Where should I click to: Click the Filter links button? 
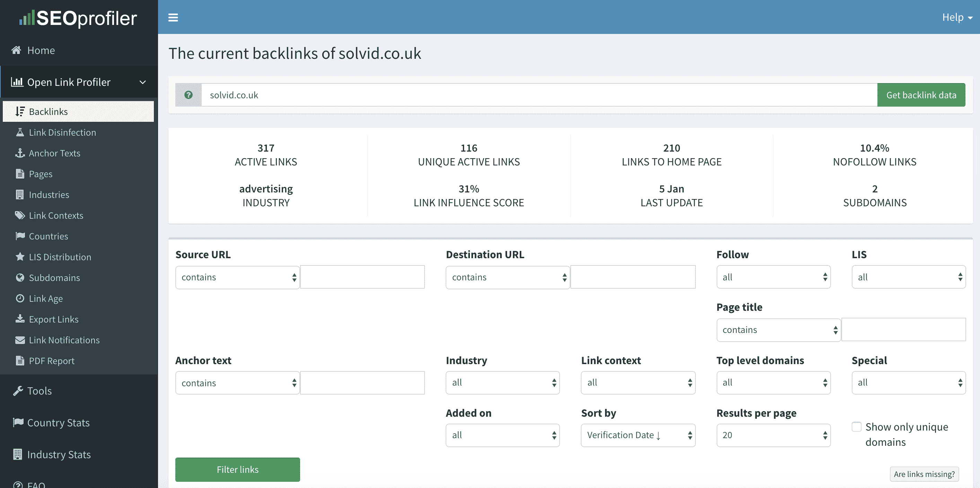(237, 469)
